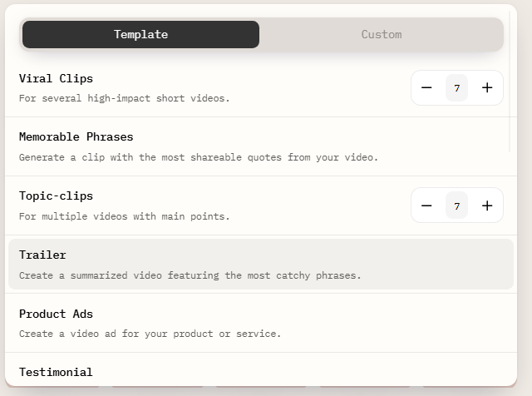The width and height of the screenshot is (532, 396).
Task: Pick the Topic-clips template title
Action: [x=56, y=196]
